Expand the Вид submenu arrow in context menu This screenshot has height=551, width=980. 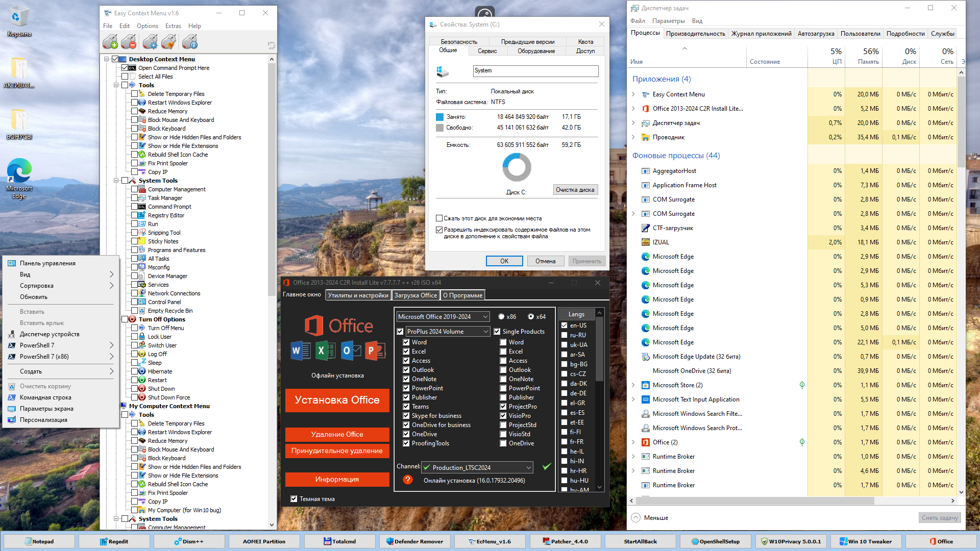coord(111,274)
